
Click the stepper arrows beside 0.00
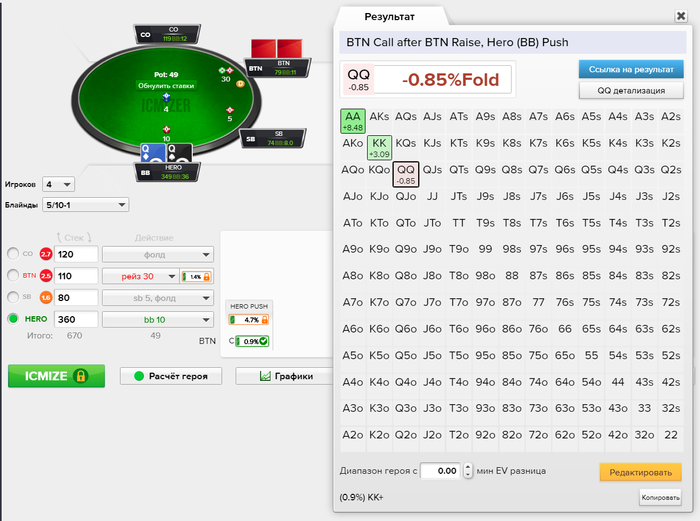(x=467, y=471)
